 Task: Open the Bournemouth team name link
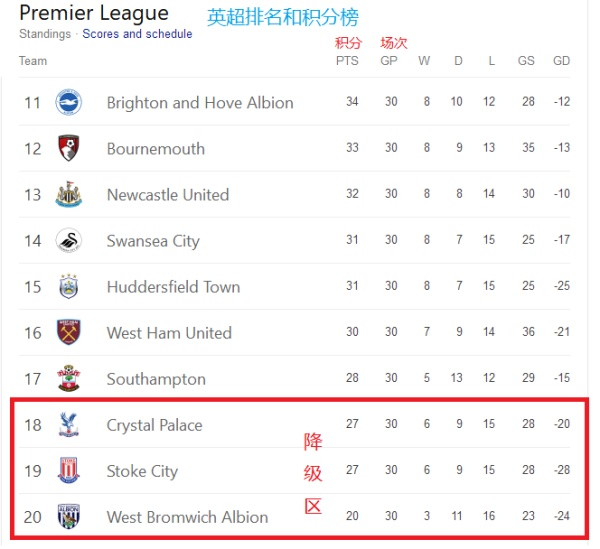[x=155, y=149]
